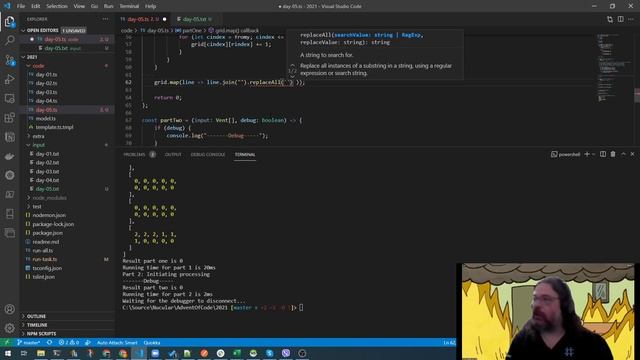The height and width of the screenshot is (360, 640).
Task: Open package.json file
Action: 47,233
